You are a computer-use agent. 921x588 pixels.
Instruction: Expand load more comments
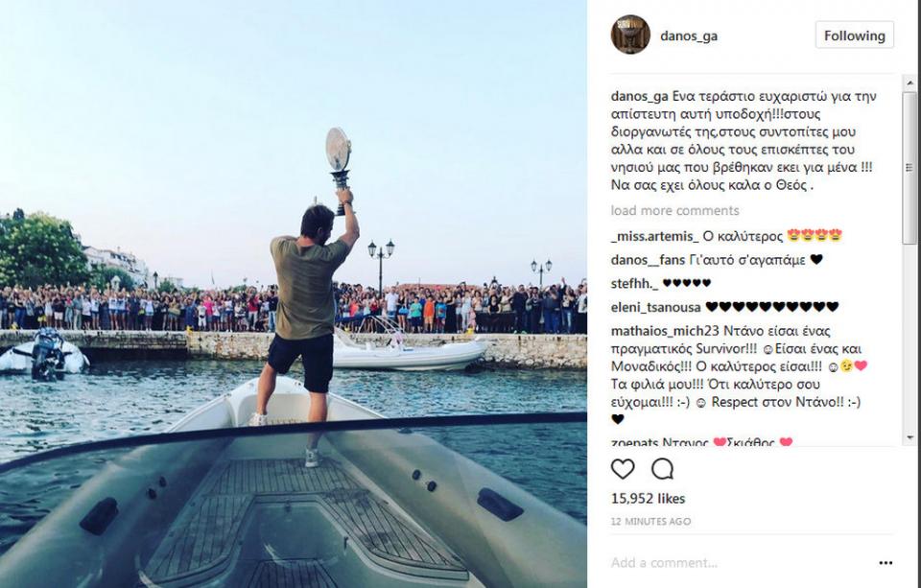click(x=674, y=210)
